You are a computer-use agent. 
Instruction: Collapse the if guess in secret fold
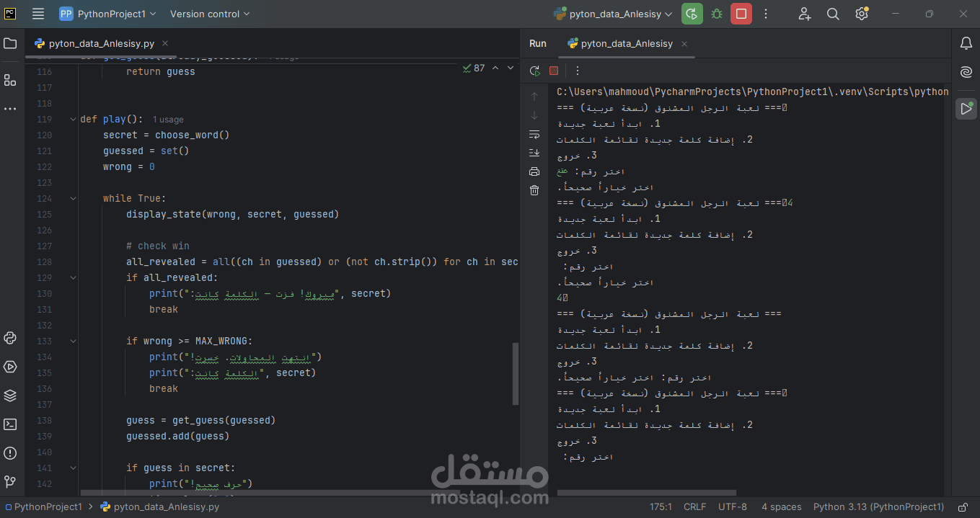coord(73,468)
